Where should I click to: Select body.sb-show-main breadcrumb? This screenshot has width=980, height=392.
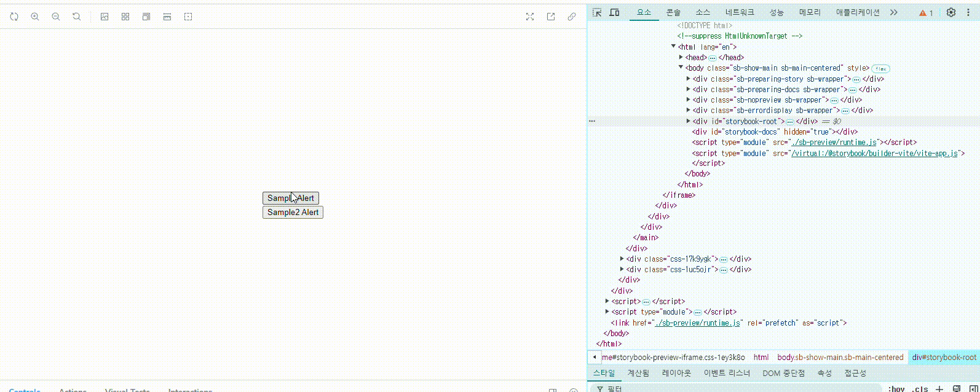(x=840, y=357)
